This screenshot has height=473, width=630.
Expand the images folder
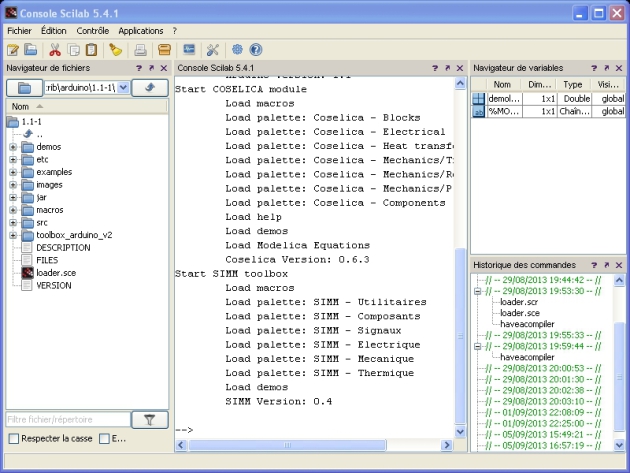pos(13,185)
